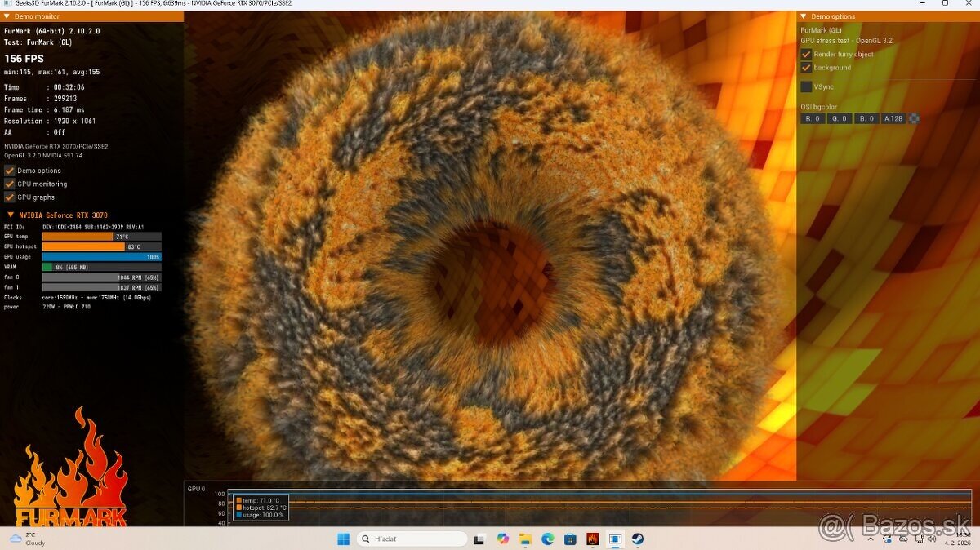Open Microsoft Edge from the taskbar
The height and width of the screenshot is (550, 980).
point(548,539)
